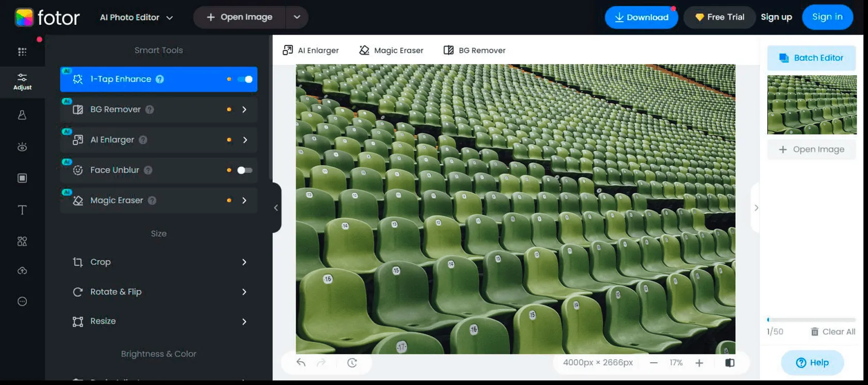Click the Batch Editor button

811,58
